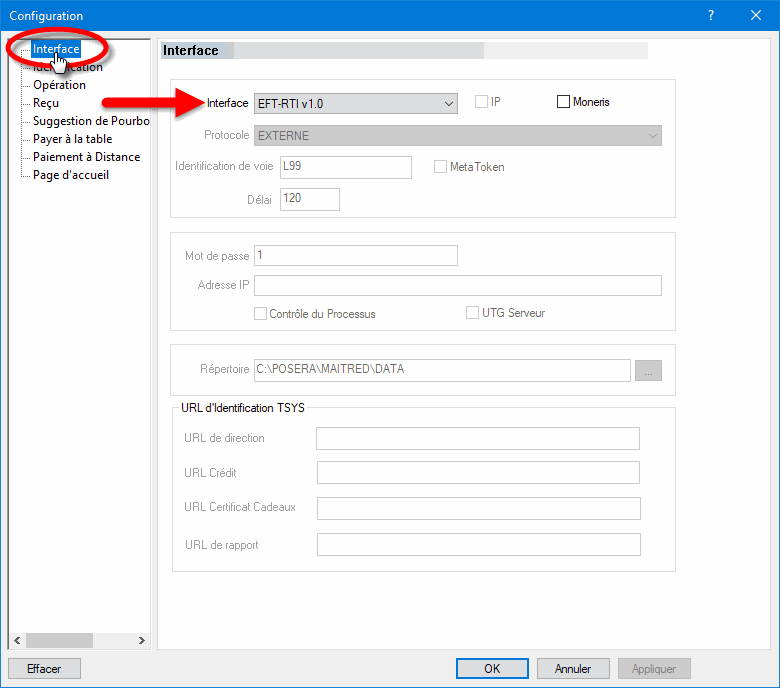
Task: Enable the Moneris checkbox
Action: 563,102
